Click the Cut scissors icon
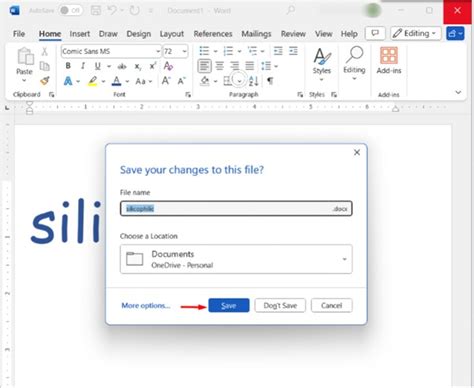 [x=44, y=51]
